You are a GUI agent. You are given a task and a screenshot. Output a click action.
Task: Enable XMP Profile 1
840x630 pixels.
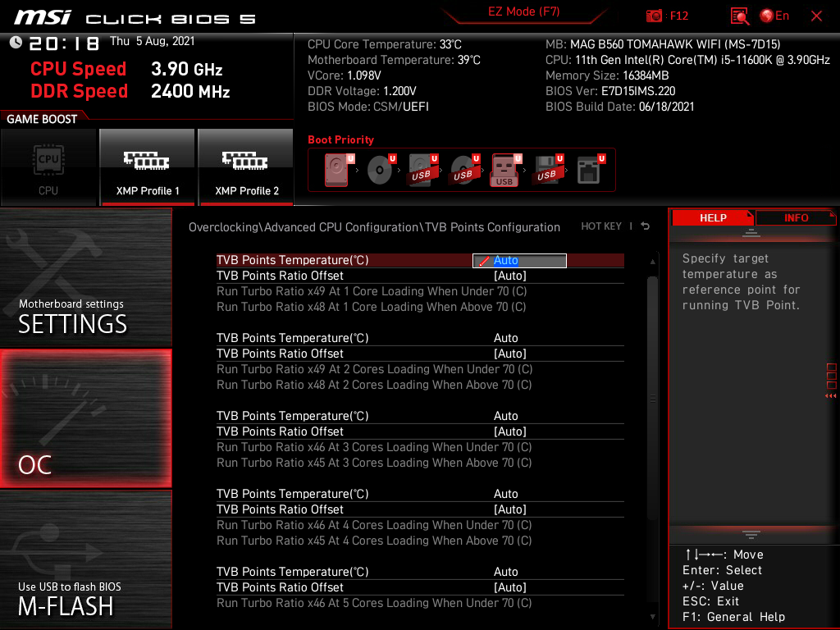tap(148, 167)
